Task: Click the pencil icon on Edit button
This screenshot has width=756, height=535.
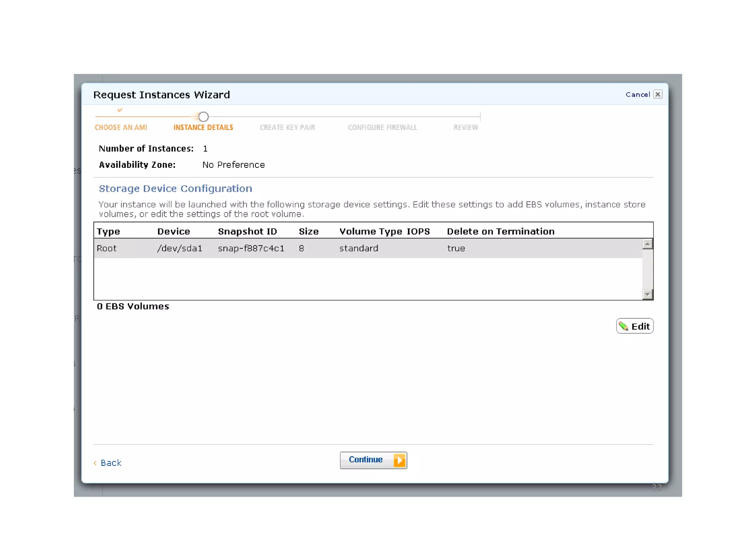Action: coord(623,326)
